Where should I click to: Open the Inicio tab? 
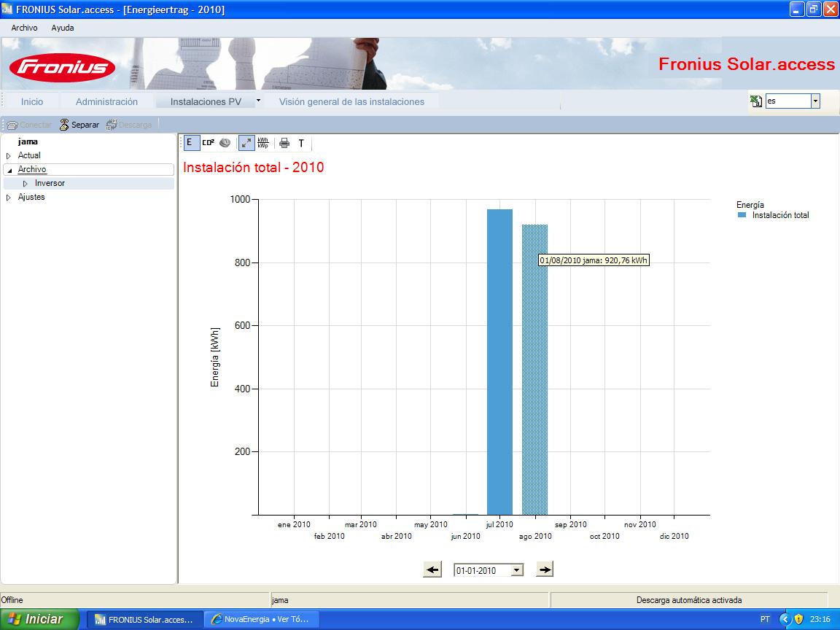point(32,102)
